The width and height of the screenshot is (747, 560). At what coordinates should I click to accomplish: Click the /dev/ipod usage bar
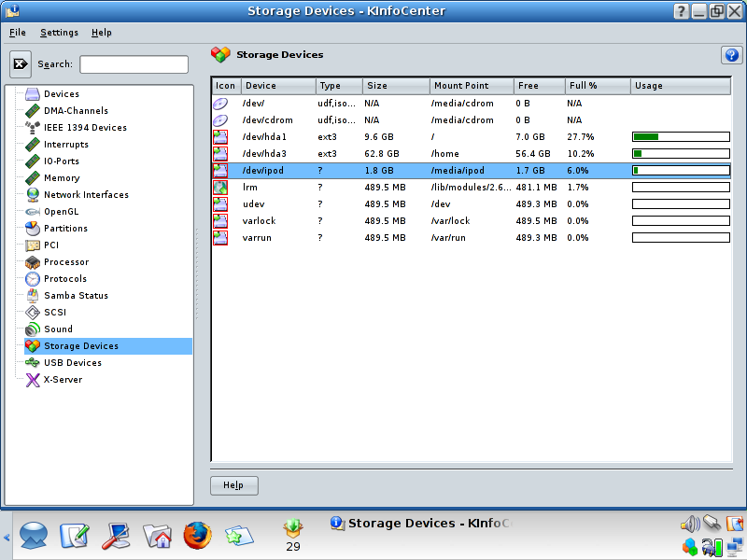(x=681, y=171)
